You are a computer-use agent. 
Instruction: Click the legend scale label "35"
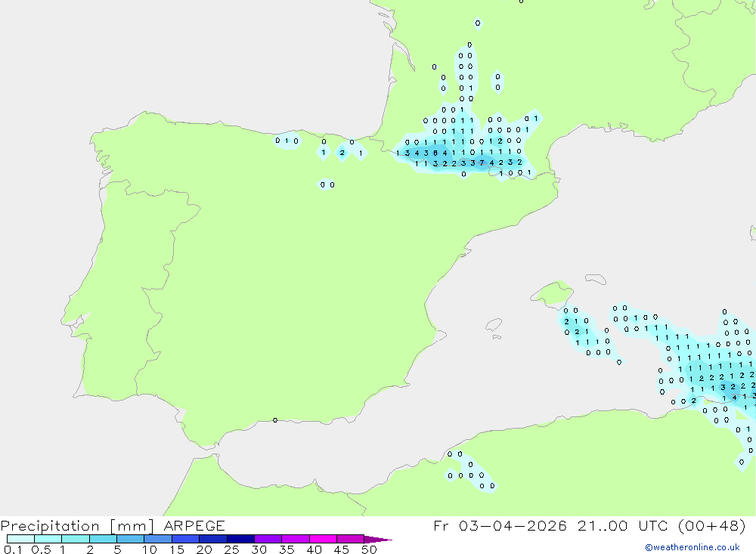pyautogui.click(x=287, y=549)
